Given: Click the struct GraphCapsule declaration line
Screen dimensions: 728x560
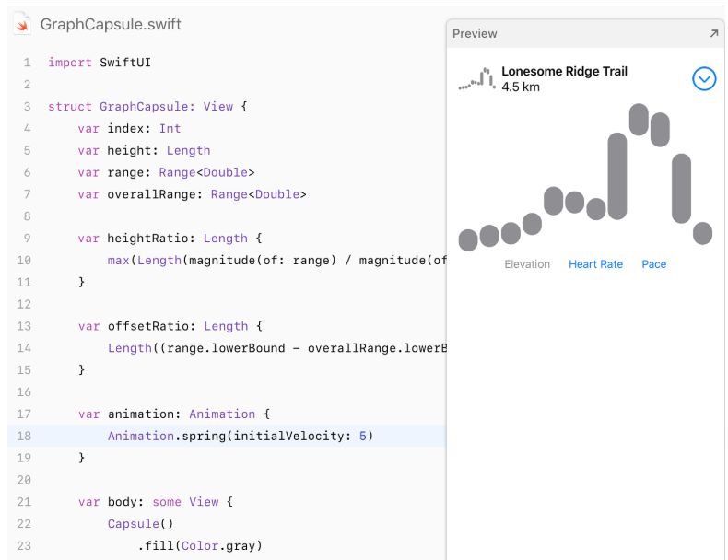Looking at the screenshot, I should point(147,106).
